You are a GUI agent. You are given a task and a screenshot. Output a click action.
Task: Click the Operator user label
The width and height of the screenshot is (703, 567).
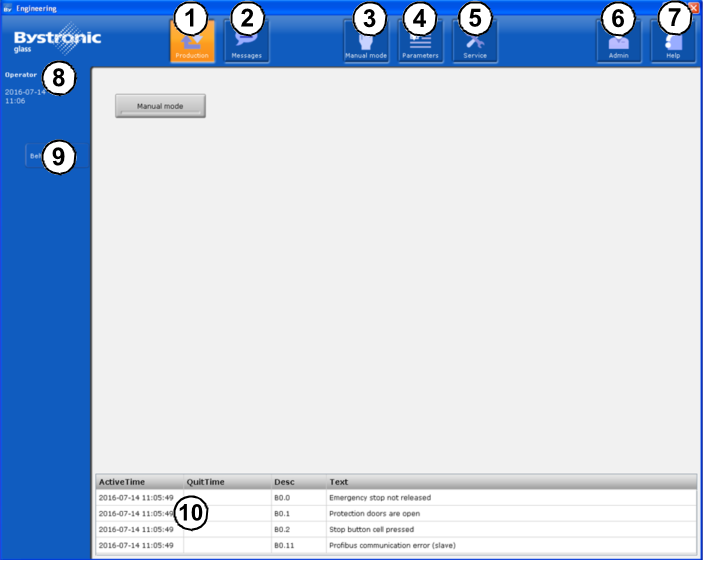point(21,75)
